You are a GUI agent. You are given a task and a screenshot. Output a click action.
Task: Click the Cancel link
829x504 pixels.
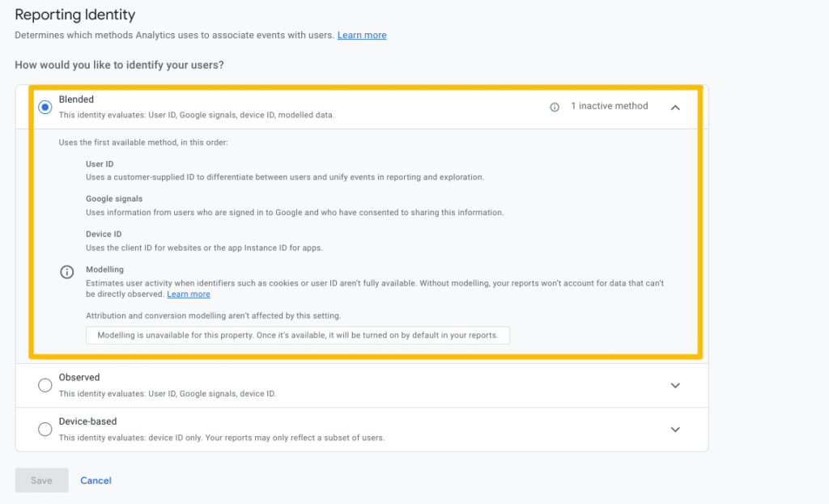(x=96, y=481)
